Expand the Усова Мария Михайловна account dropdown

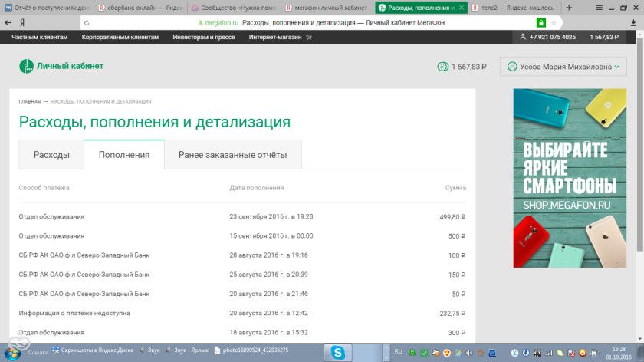[563, 67]
